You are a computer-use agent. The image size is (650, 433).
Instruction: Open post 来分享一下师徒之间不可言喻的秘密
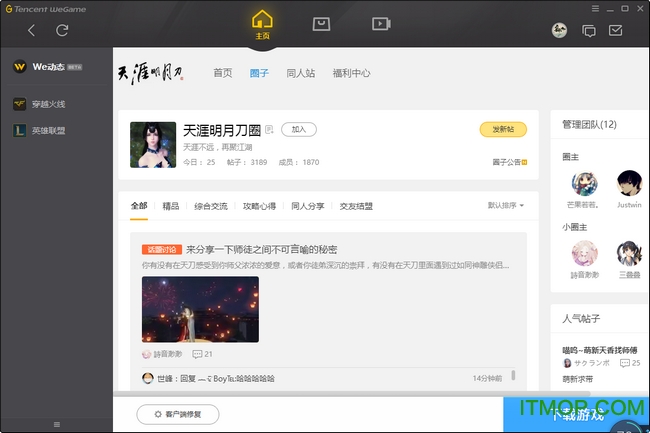point(261,249)
